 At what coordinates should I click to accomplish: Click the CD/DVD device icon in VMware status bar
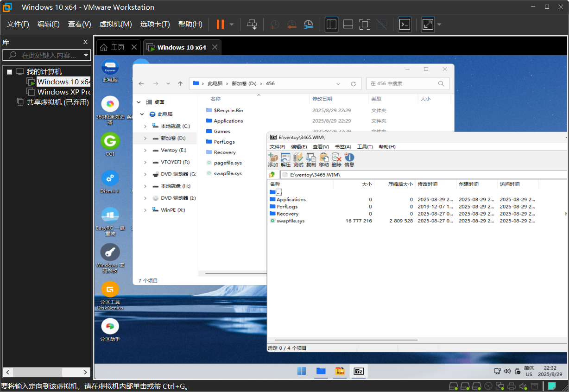point(488,386)
